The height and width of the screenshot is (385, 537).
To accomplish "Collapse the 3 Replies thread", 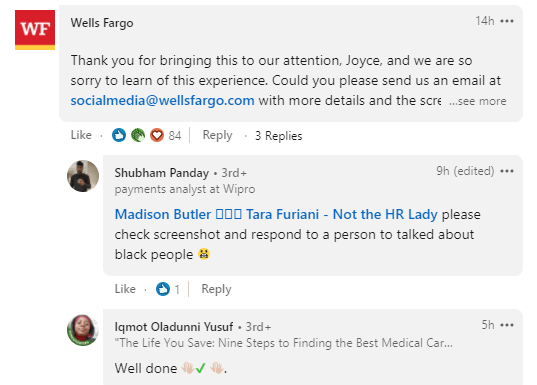I will click(x=278, y=136).
